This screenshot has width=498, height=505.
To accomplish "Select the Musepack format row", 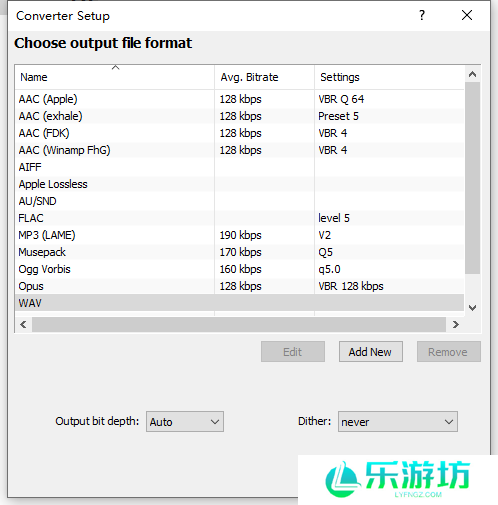I will click(x=239, y=252).
